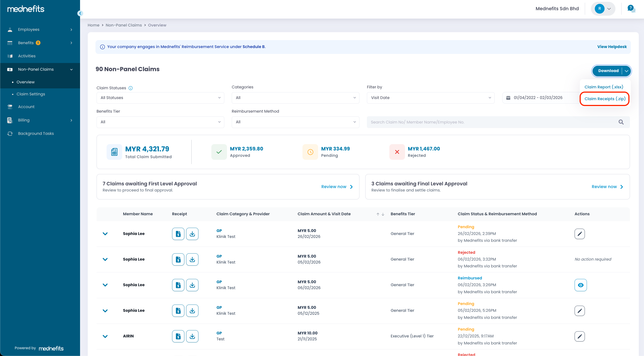View the Reimbursed claim via eye icon

pos(580,285)
